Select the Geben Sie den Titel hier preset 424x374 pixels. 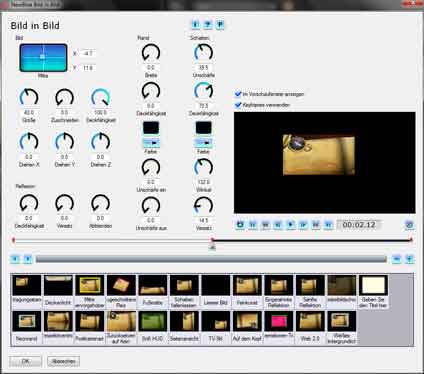373,285
